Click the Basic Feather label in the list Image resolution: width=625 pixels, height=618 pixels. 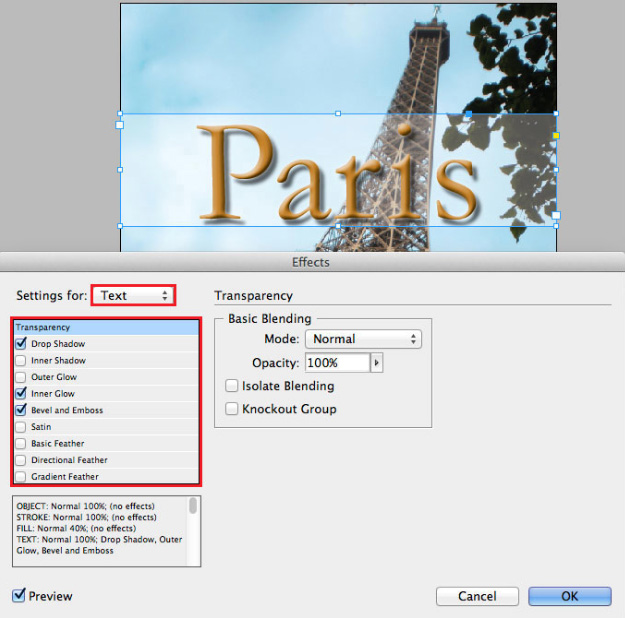click(x=58, y=444)
